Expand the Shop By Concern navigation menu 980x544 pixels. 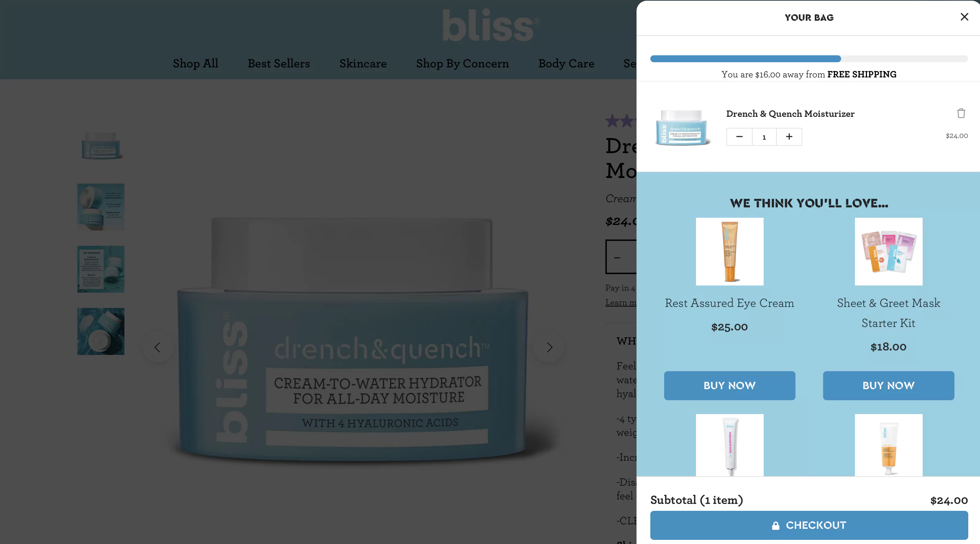pyautogui.click(x=462, y=62)
